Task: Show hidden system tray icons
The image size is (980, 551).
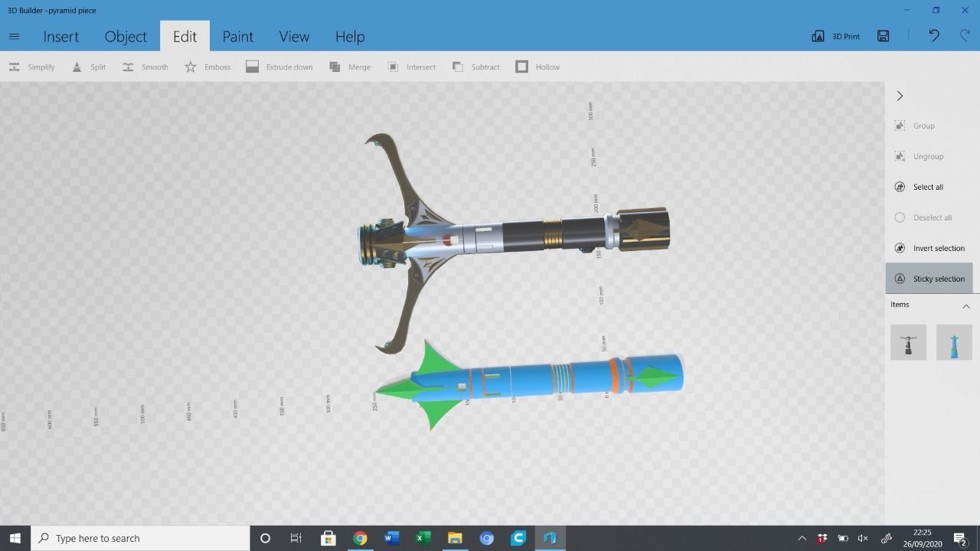Action: pos(802,538)
